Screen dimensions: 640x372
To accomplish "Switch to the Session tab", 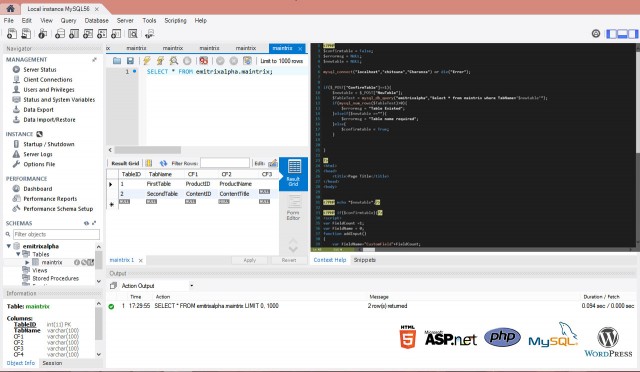I will pyautogui.click(x=52, y=363).
